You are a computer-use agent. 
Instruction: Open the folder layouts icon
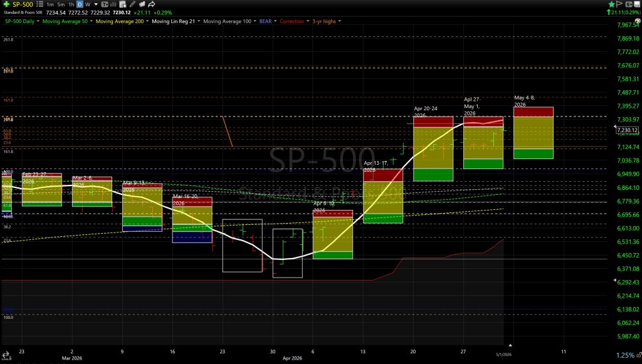tap(142, 4)
